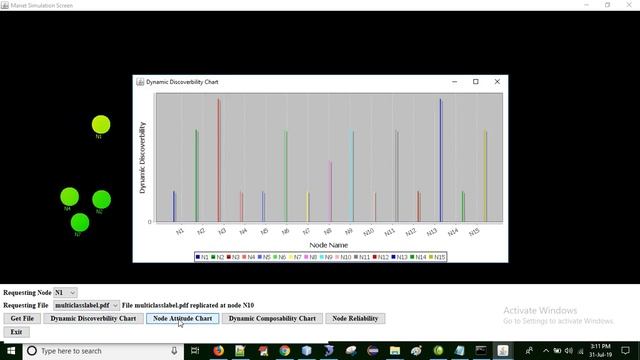Open the Dynamic Composability Chart

point(272,318)
